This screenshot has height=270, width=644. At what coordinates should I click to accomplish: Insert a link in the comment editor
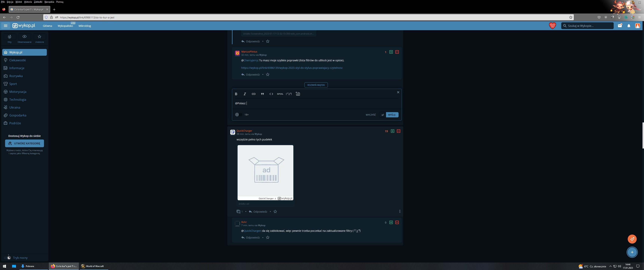(x=253, y=94)
